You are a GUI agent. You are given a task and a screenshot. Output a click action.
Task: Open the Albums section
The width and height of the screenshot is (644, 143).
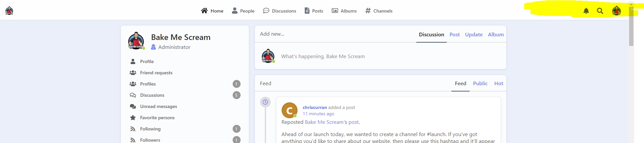[344, 11]
